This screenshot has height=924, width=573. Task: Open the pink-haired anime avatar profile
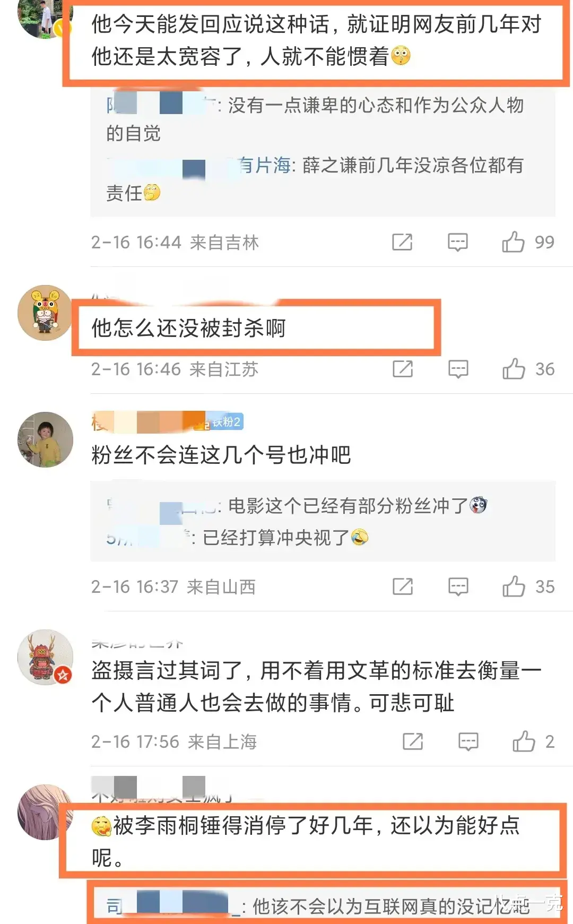(x=45, y=812)
